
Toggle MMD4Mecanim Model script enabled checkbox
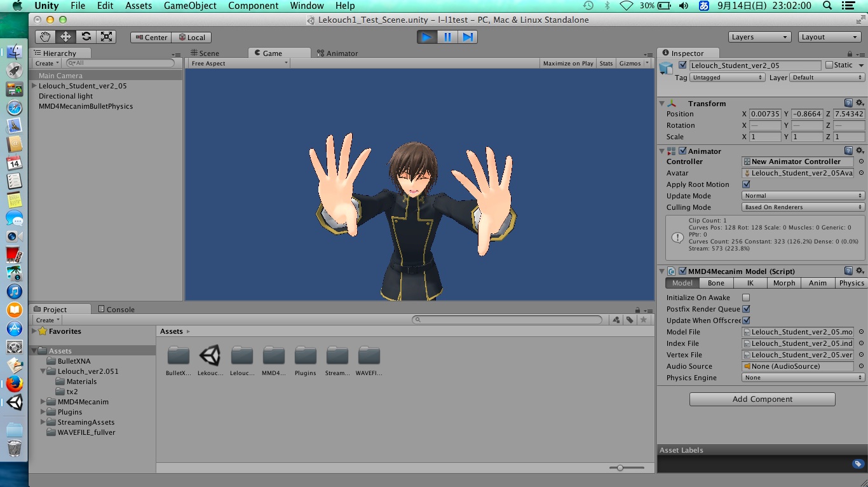click(682, 271)
